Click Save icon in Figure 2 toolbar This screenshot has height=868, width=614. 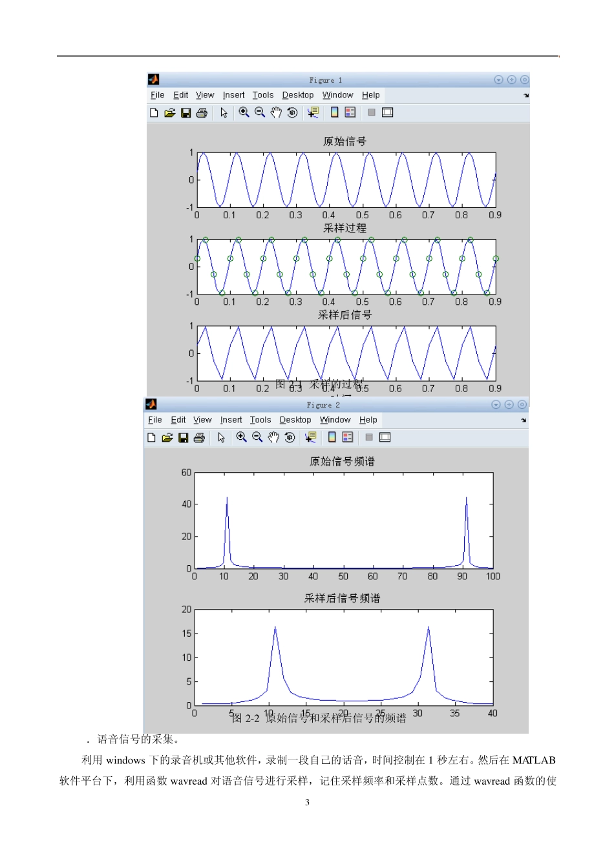pyautogui.click(x=183, y=437)
